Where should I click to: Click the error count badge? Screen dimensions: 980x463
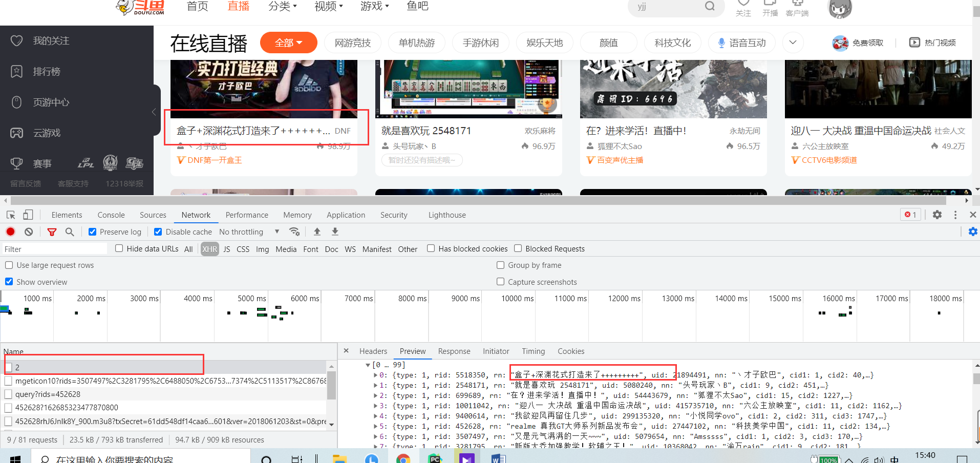pos(910,215)
